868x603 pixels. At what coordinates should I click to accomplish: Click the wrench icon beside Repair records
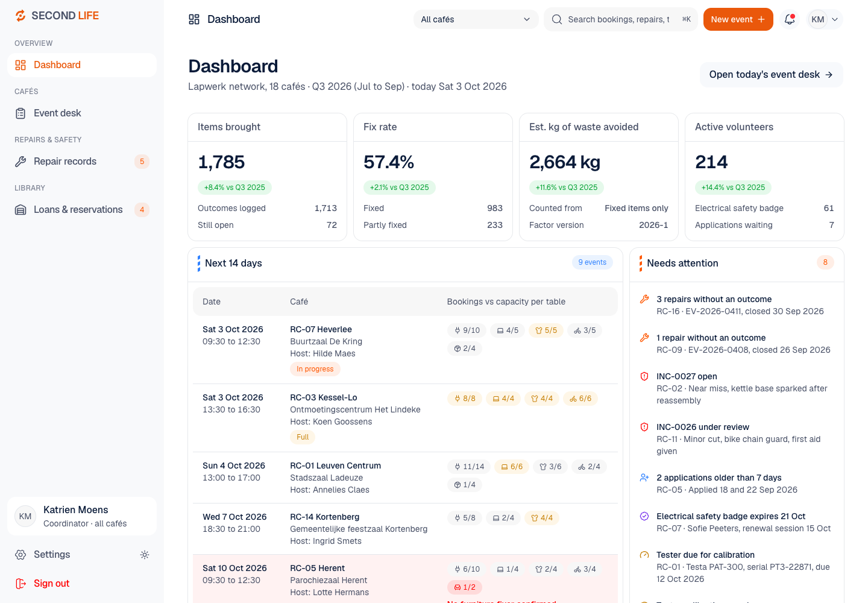(x=20, y=162)
